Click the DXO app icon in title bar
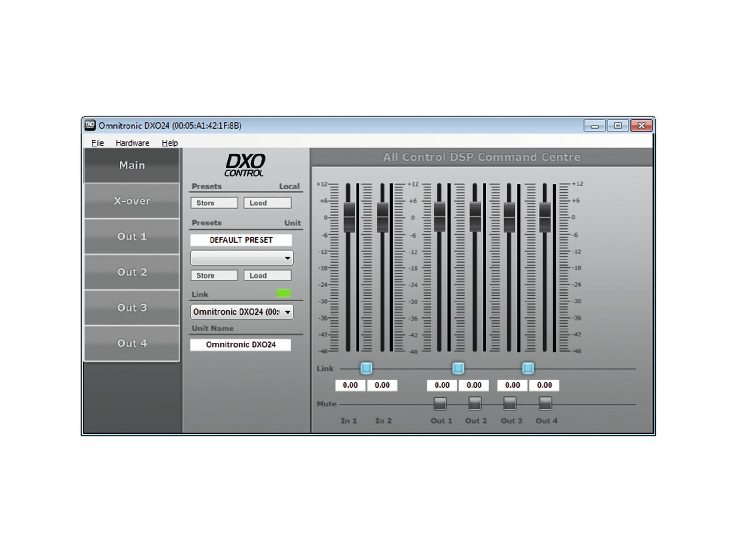 [90, 126]
